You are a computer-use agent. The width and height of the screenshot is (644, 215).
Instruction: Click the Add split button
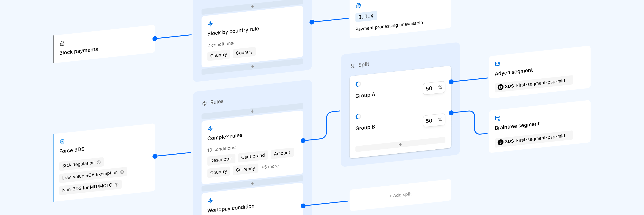(400, 195)
